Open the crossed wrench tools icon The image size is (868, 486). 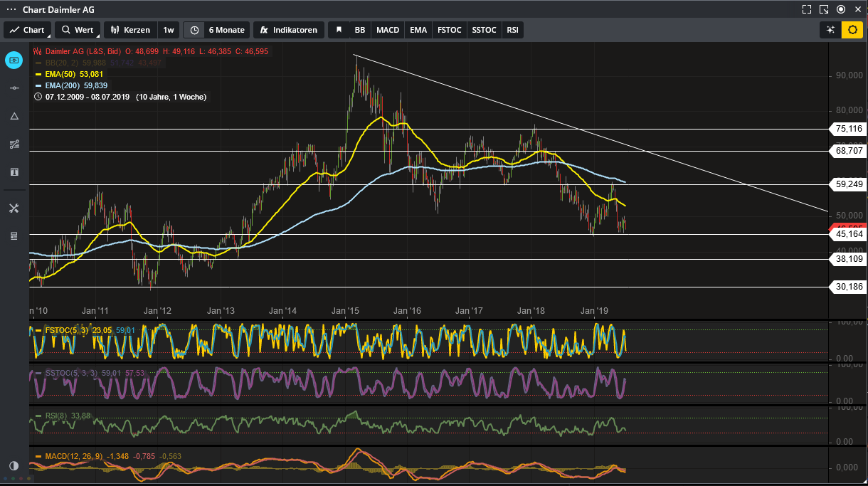coord(14,208)
